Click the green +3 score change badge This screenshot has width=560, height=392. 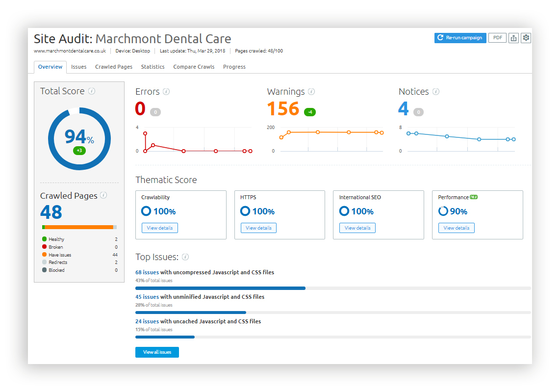79,151
